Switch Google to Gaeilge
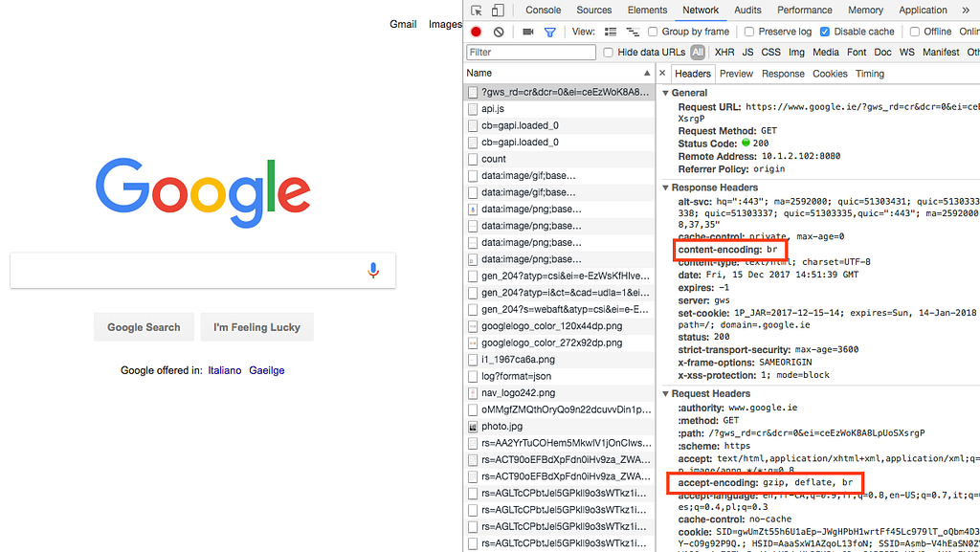 pyautogui.click(x=267, y=370)
